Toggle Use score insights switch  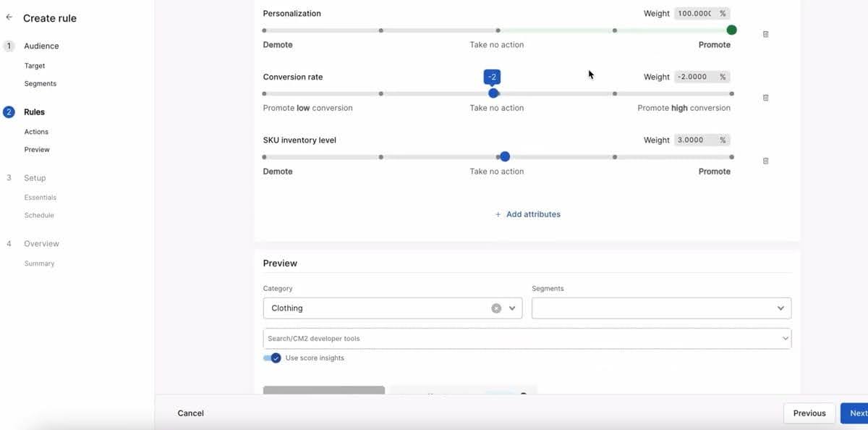272,358
